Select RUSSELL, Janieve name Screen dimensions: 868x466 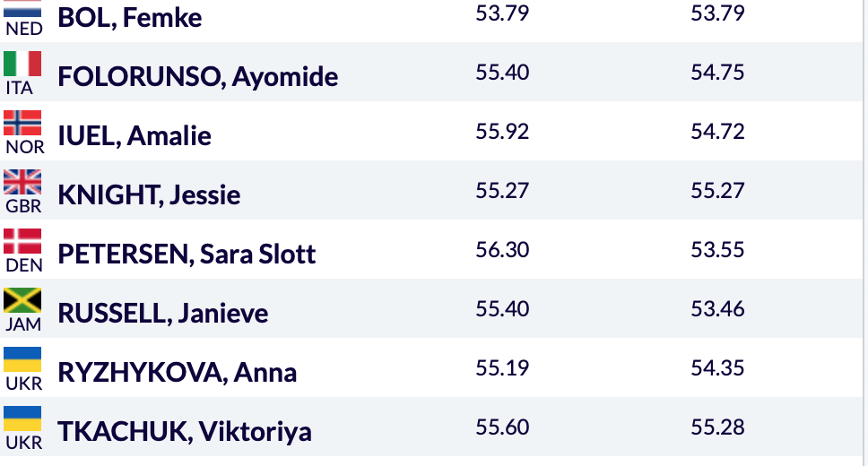click(163, 314)
